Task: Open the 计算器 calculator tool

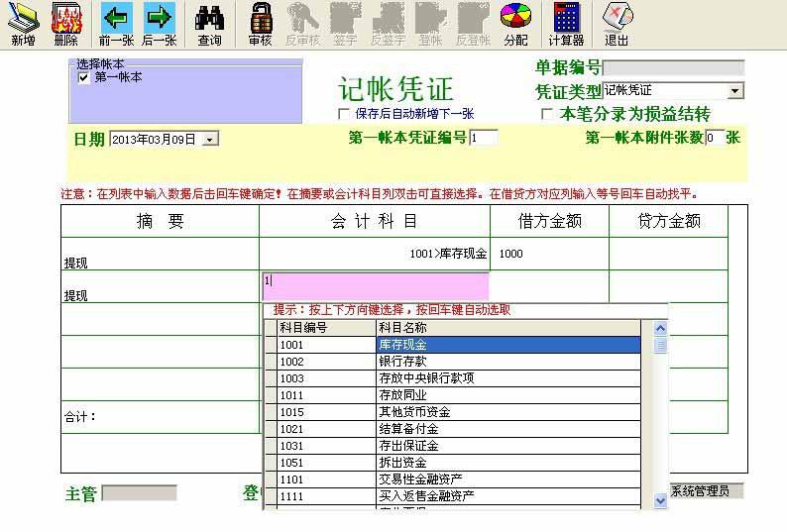Action: (566, 24)
